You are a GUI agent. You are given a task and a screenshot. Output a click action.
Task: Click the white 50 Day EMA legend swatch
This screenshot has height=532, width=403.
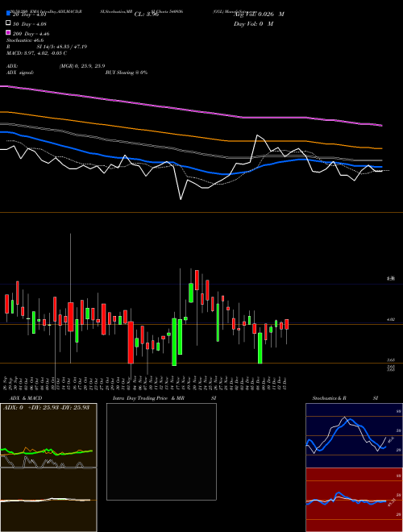9,23
